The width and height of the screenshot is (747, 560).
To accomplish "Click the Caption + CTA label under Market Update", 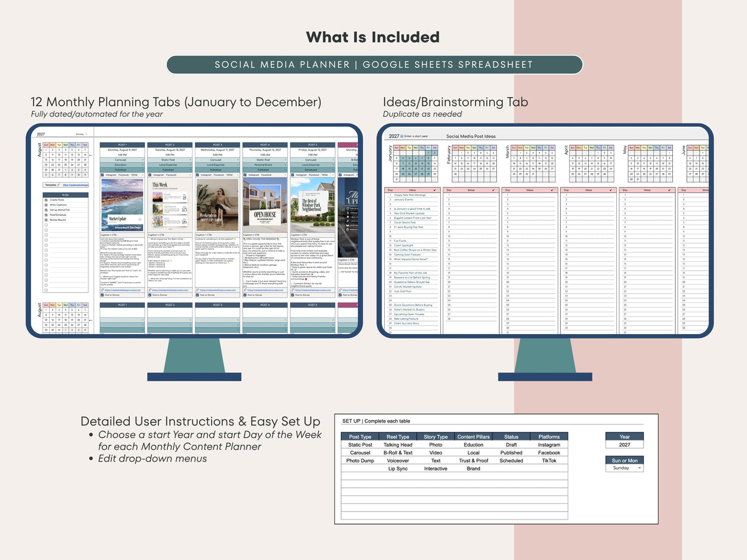I will click(108, 235).
